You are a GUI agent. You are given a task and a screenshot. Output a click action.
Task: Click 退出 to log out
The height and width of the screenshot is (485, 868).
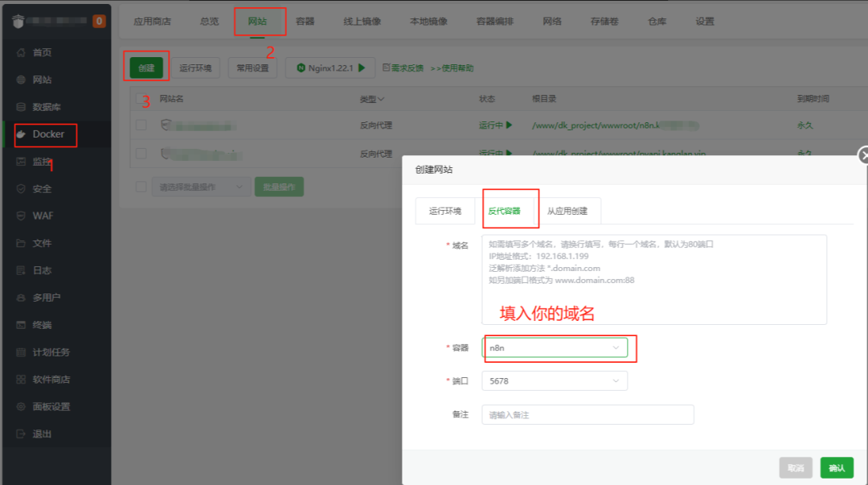[42, 434]
